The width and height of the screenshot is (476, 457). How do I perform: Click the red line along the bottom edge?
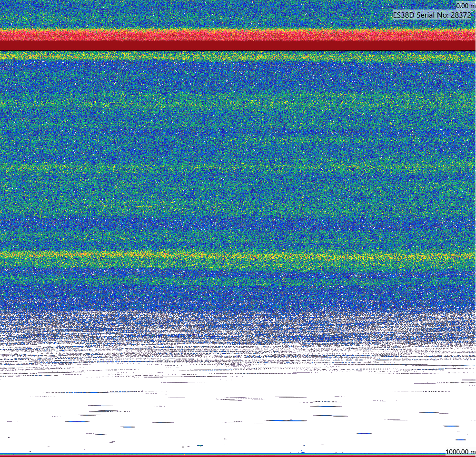238,456
